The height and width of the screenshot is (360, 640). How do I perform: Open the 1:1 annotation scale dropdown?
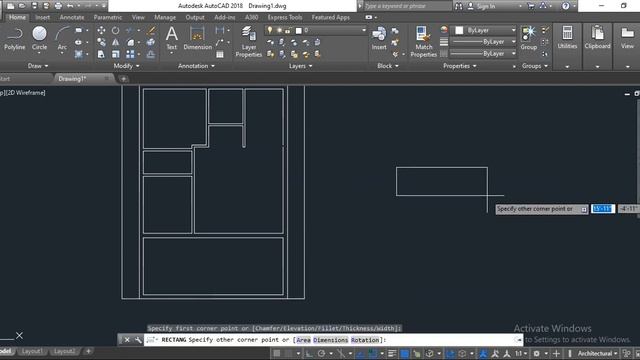(x=521, y=353)
